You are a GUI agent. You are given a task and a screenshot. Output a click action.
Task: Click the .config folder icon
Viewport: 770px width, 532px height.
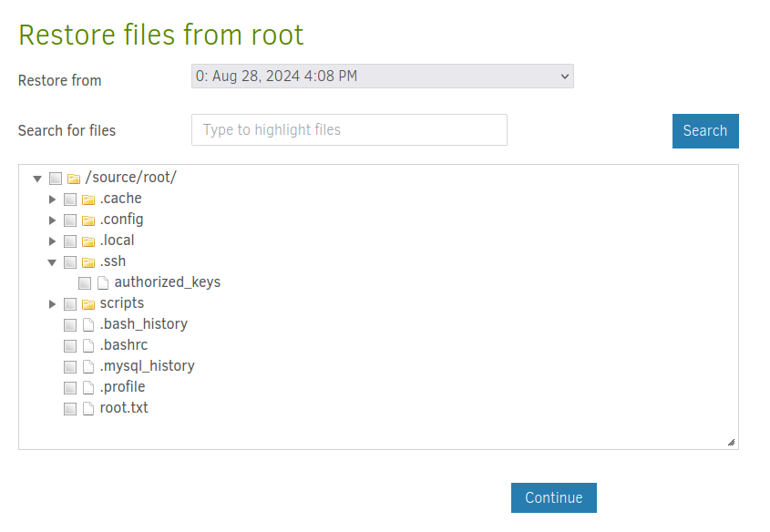88,220
